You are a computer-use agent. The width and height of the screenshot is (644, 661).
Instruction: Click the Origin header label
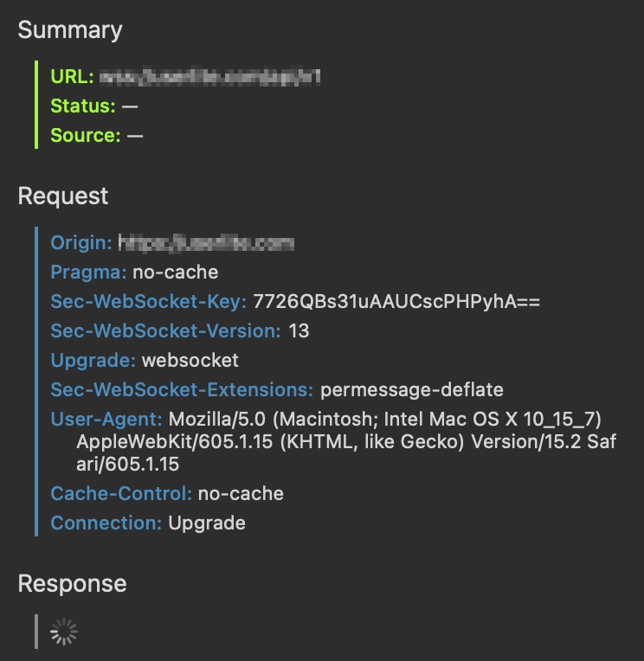81,243
